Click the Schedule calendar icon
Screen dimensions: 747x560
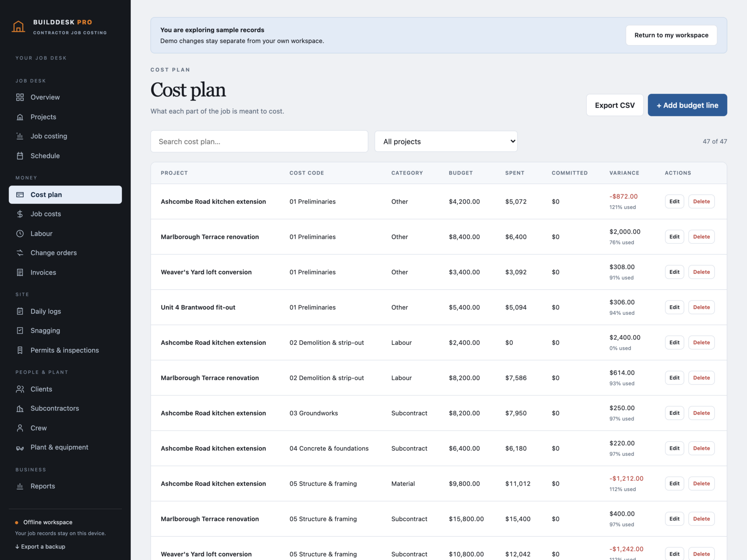(20, 156)
